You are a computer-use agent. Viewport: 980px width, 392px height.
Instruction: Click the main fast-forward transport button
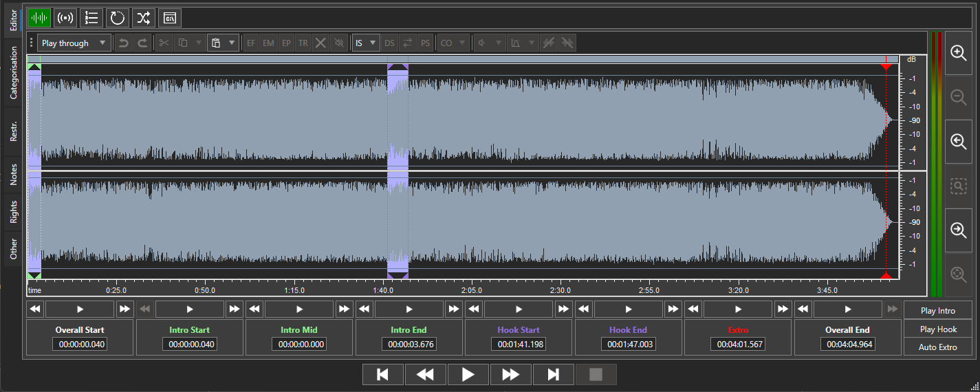click(x=511, y=374)
